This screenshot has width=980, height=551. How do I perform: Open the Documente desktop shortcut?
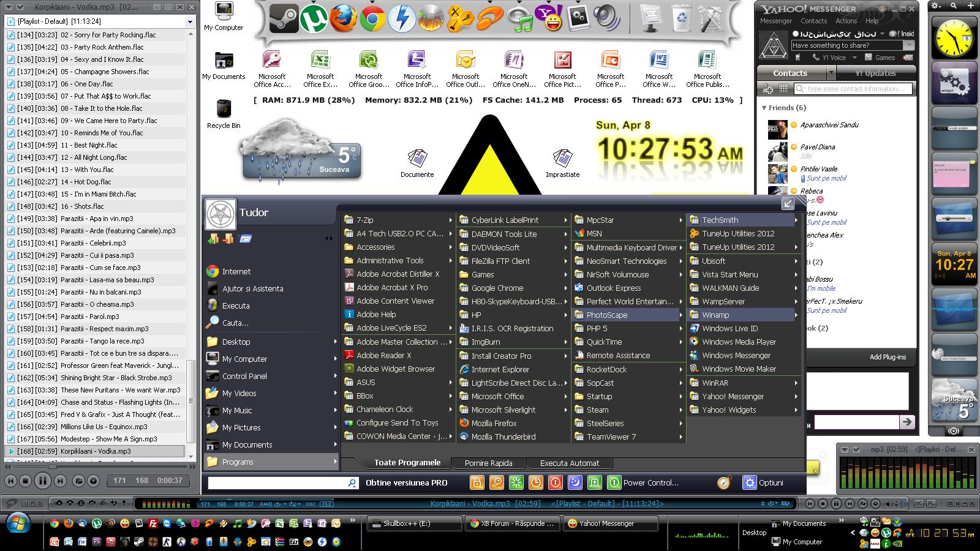[x=417, y=163]
